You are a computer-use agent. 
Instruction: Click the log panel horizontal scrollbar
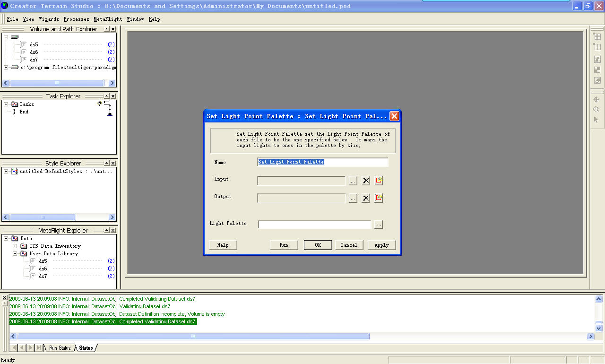[x=193, y=337]
